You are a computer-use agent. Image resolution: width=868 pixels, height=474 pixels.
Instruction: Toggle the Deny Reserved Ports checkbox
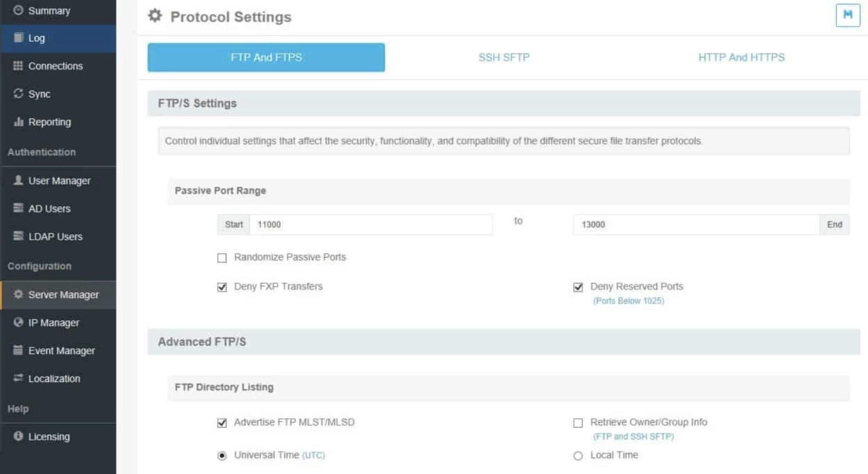(x=578, y=287)
